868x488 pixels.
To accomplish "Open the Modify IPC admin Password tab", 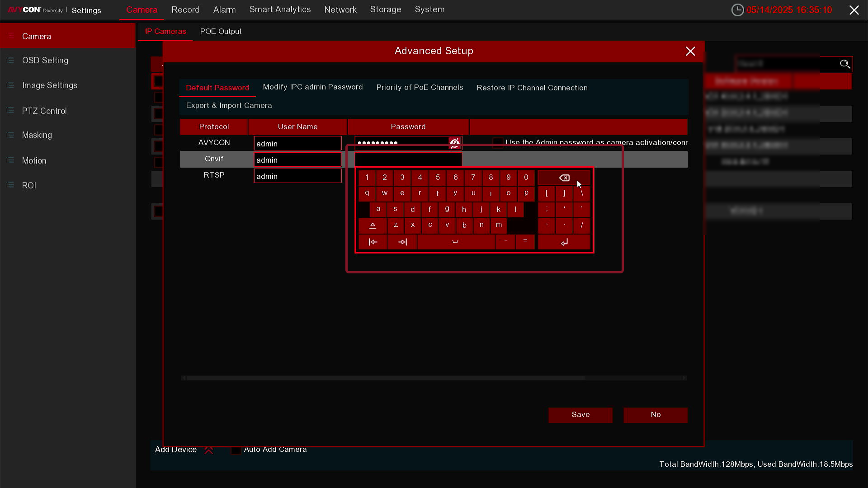I will pyautogui.click(x=312, y=87).
